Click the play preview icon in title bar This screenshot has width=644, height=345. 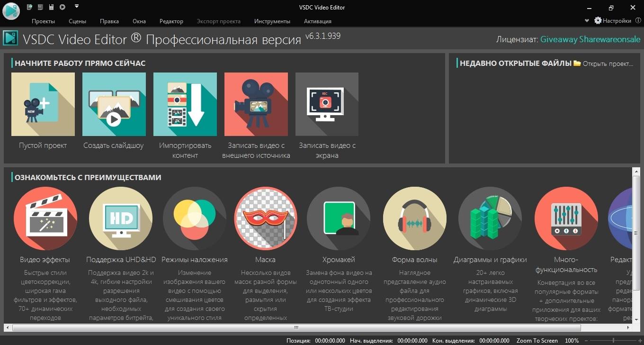pos(63,7)
